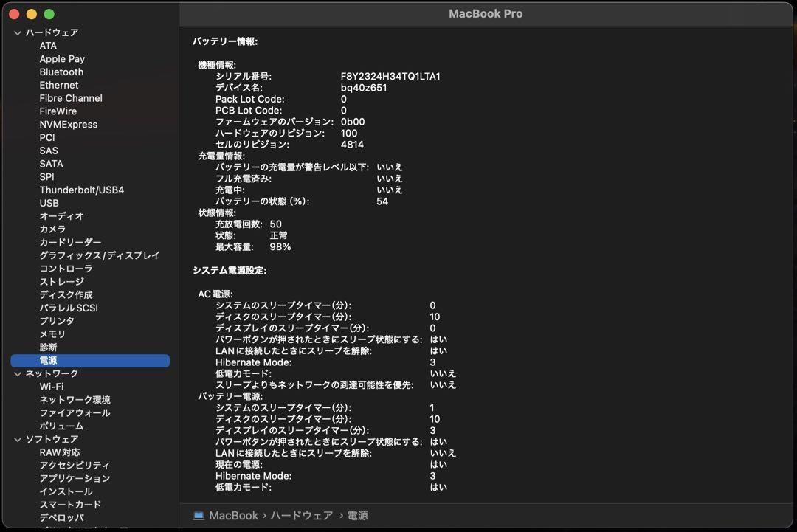The width and height of the screenshot is (797, 532).
Task: Select ボリューム in the sidebar
Action: (x=61, y=426)
